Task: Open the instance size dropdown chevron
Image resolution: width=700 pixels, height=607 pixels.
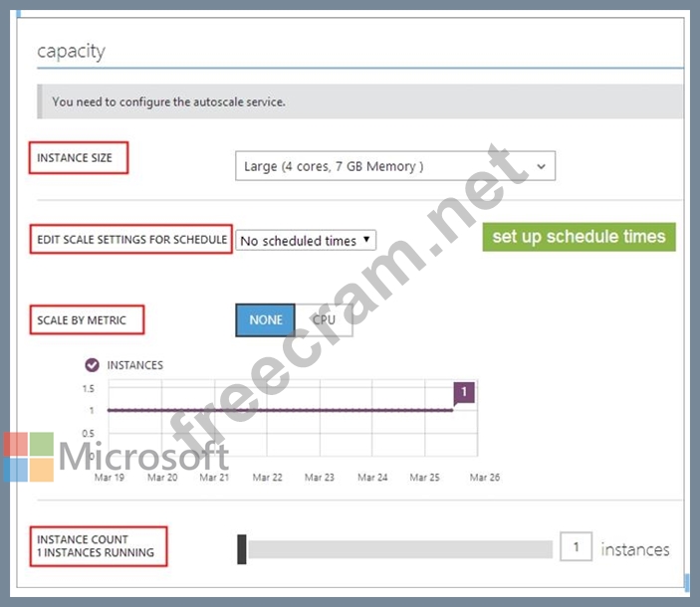Action: (x=541, y=166)
